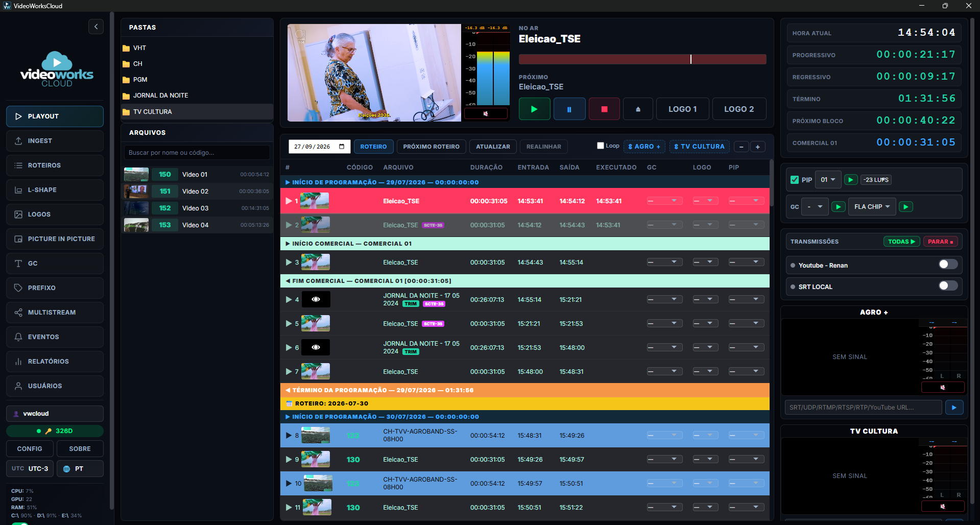Open the date picker calendar icon
Screen dimensions: 980x525
342,147
